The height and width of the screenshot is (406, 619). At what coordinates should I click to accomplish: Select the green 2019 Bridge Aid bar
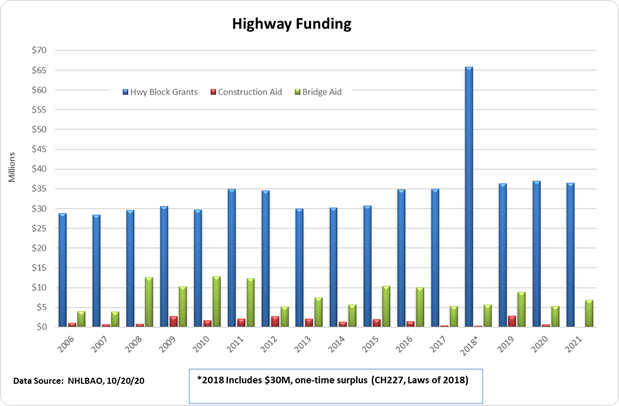coord(521,309)
